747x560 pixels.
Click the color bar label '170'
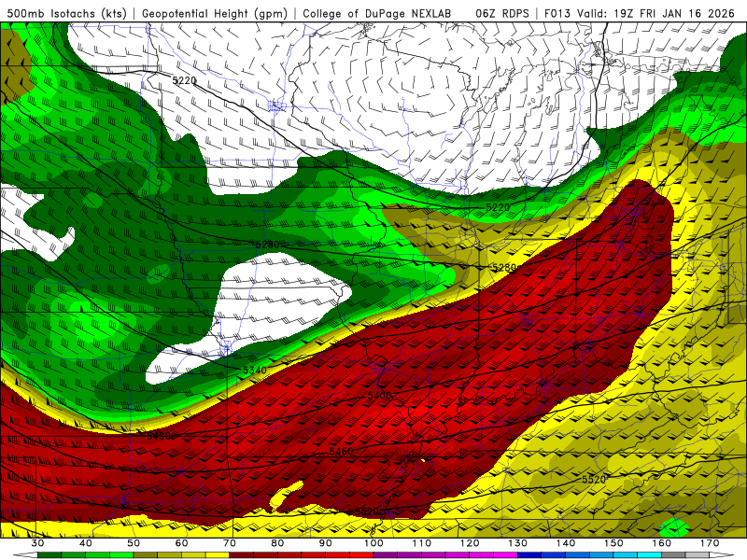[710, 543]
